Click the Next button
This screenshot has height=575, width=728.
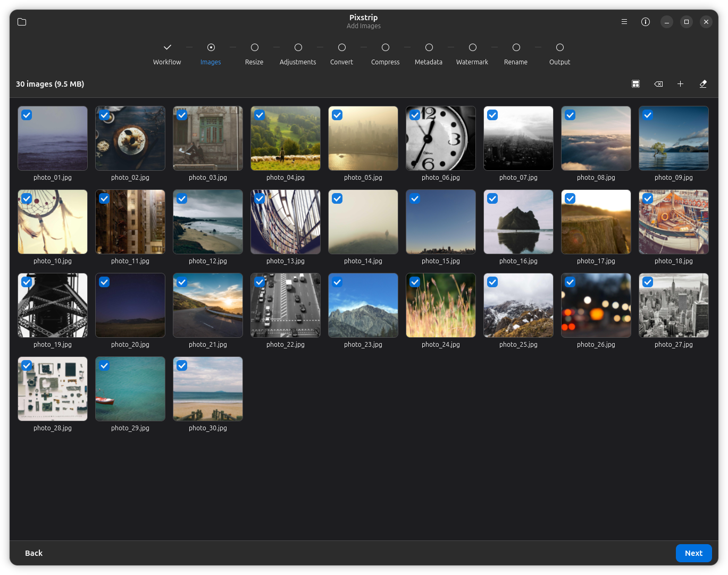[693, 553]
